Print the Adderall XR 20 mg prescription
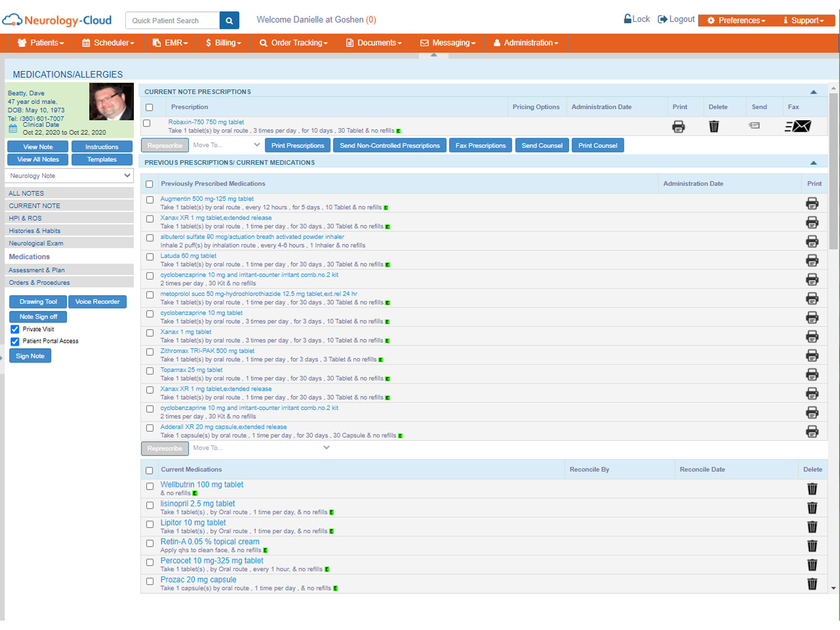This screenshot has height=630, width=840. tap(812, 432)
